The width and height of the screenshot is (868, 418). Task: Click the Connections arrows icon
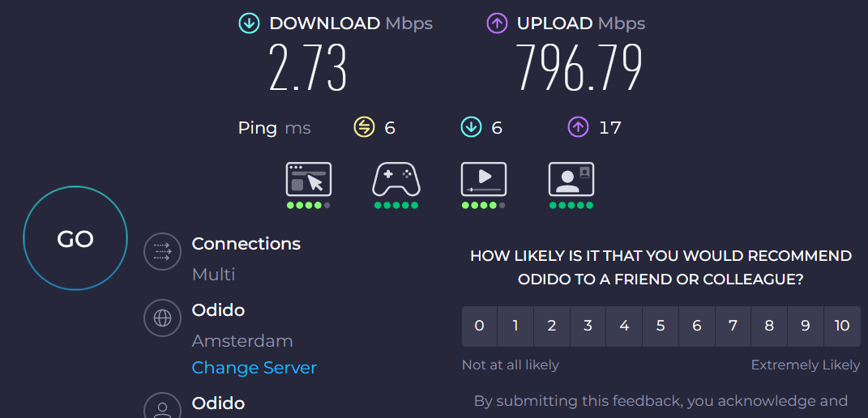[162, 252]
